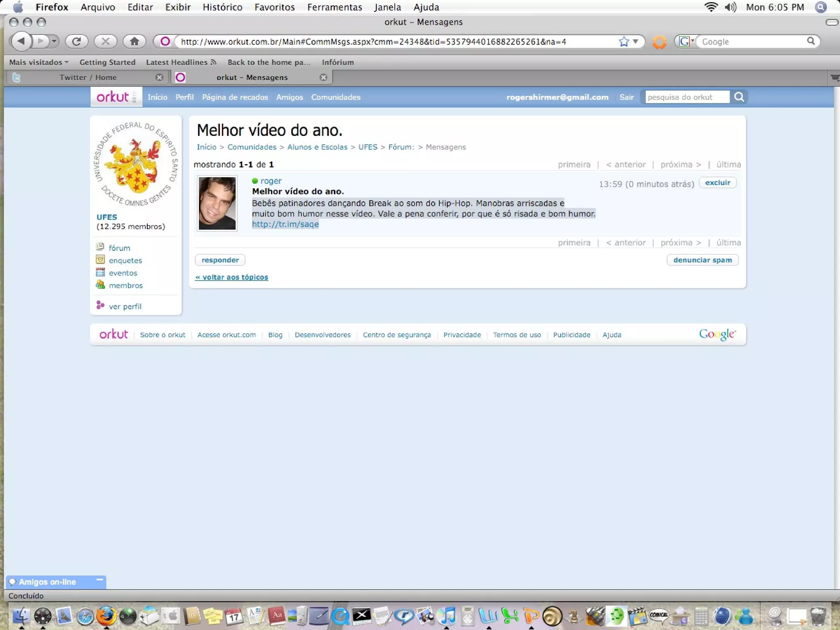Switch to the Twitter / Home tab
Image resolution: width=840 pixels, height=630 pixels.
coord(88,78)
